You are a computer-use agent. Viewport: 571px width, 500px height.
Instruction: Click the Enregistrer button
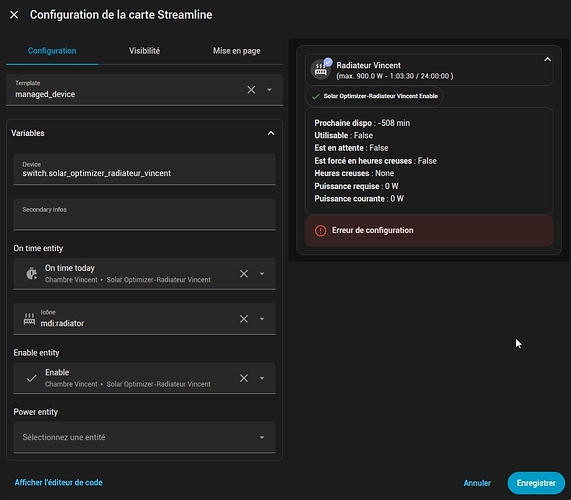(x=536, y=483)
